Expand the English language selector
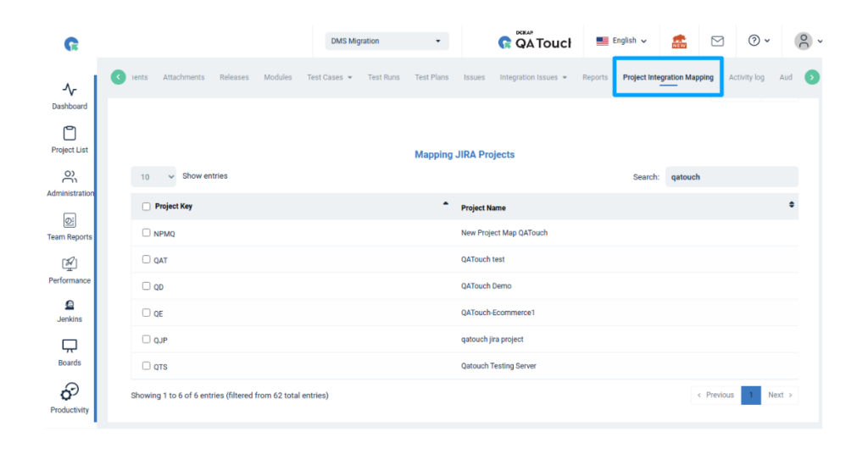 pos(621,41)
